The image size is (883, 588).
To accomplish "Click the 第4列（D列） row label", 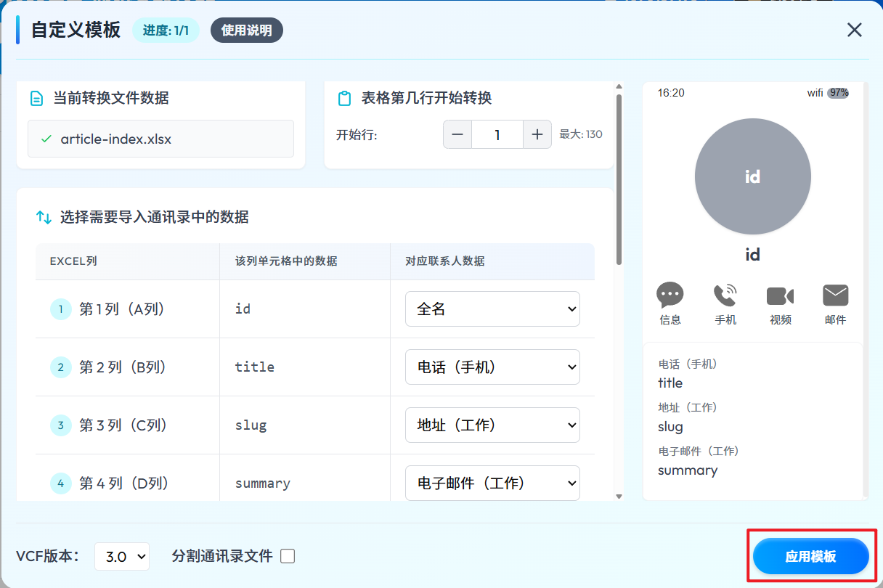I will (123, 483).
